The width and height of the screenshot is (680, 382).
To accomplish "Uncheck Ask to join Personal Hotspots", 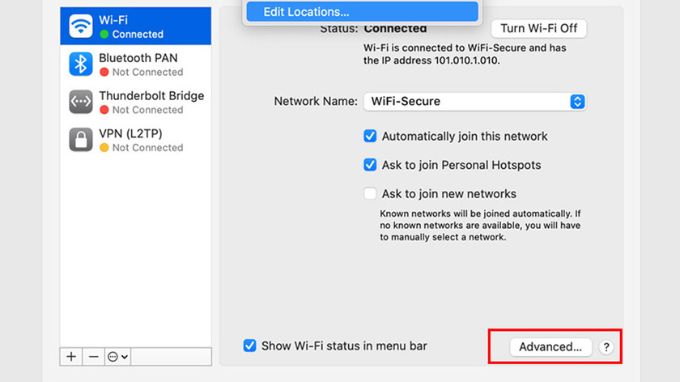I will [x=370, y=165].
